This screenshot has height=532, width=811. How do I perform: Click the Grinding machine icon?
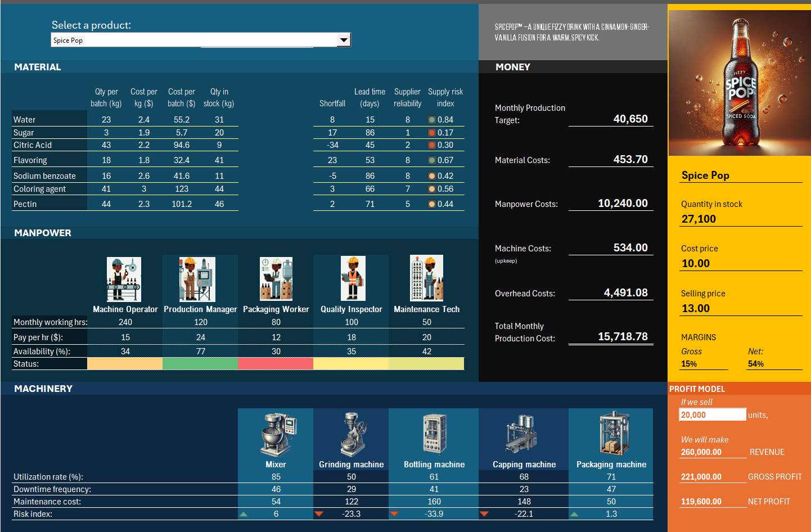point(353,434)
